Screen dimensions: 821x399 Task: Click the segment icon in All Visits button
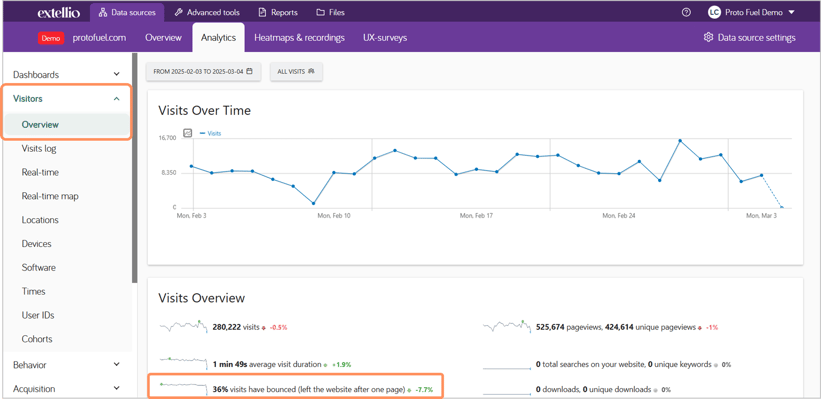click(x=312, y=71)
